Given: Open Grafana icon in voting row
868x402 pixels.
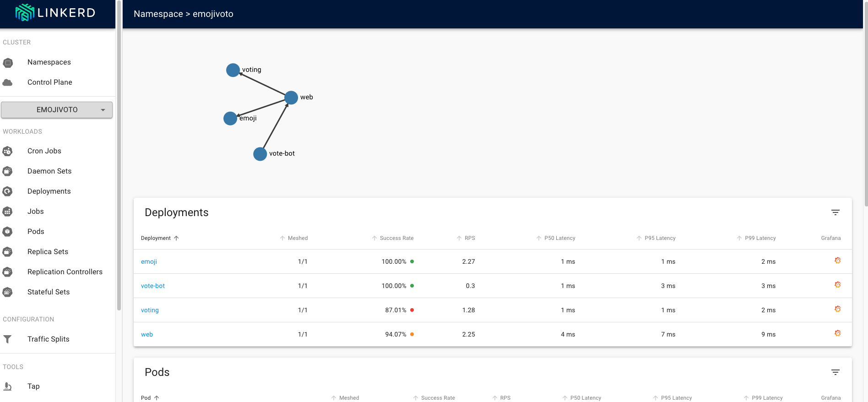Looking at the screenshot, I should (837, 309).
